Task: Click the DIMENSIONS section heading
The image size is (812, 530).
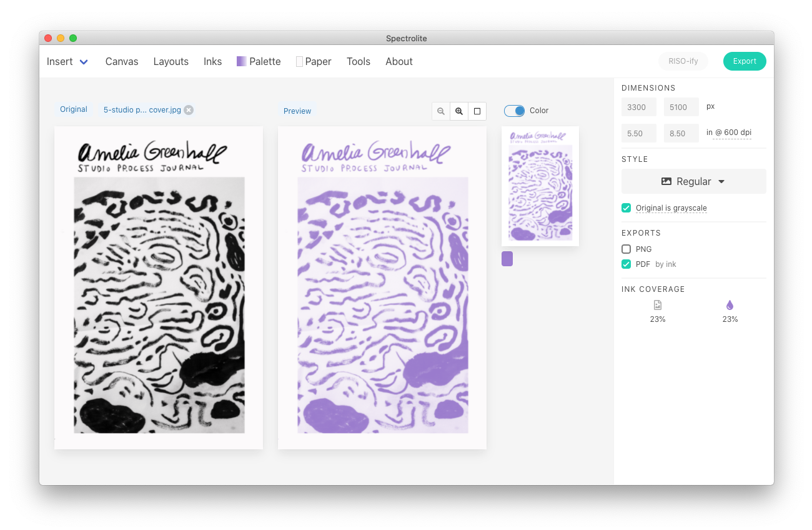Action: coord(648,88)
